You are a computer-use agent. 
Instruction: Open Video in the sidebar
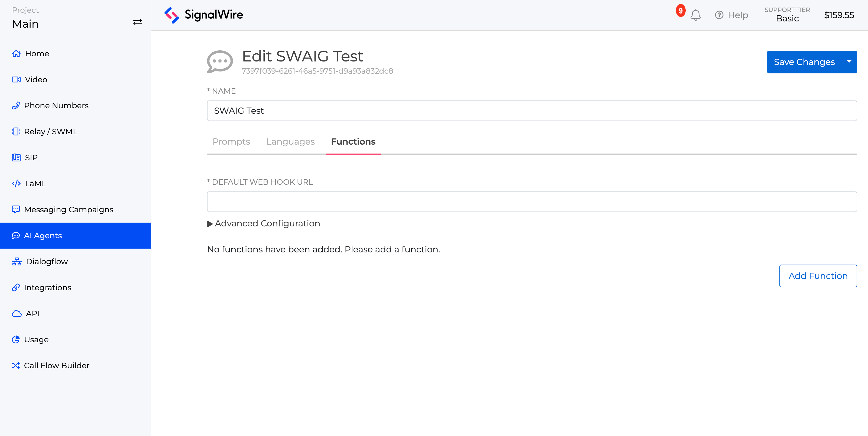coord(75,80)
